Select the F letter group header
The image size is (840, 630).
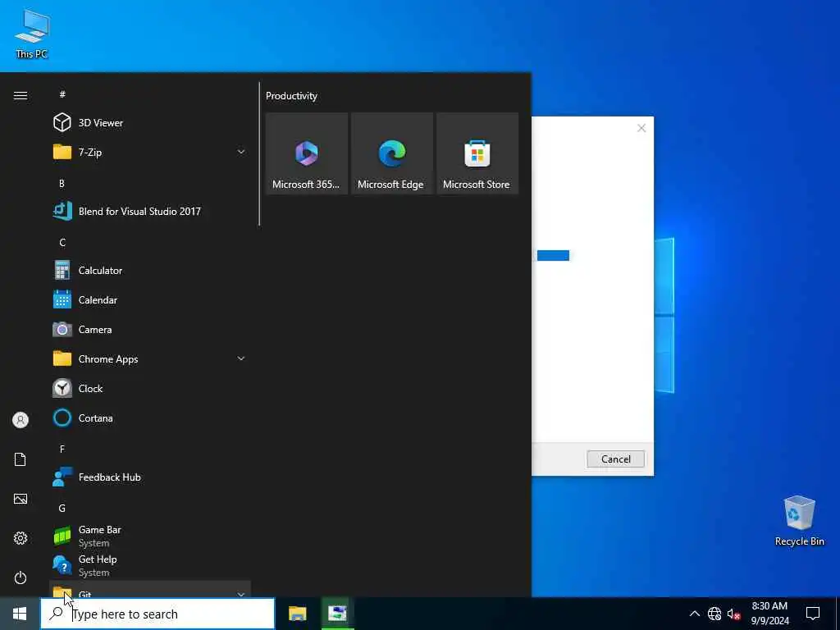[x=62, y=449]
